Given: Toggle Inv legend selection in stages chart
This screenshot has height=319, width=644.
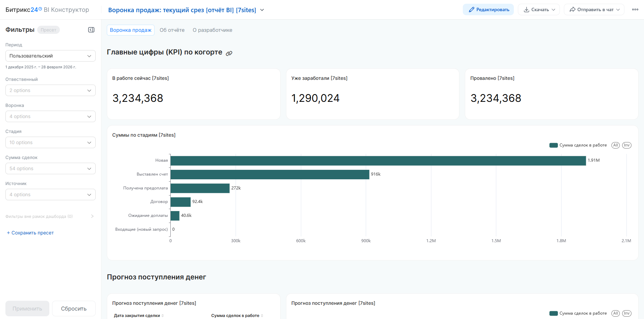Looking at the screenshot, I should [626, 145].
